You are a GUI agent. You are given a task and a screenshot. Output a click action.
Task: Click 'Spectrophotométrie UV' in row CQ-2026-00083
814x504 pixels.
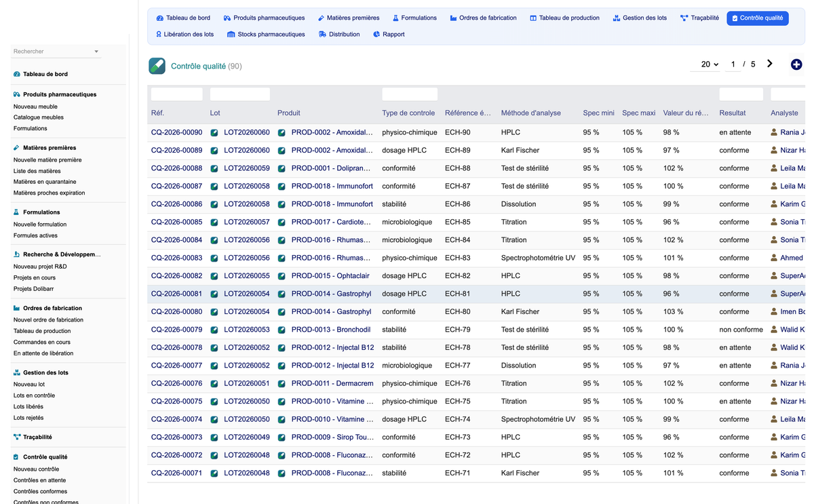pyautogui.click(x=538, y=258)
